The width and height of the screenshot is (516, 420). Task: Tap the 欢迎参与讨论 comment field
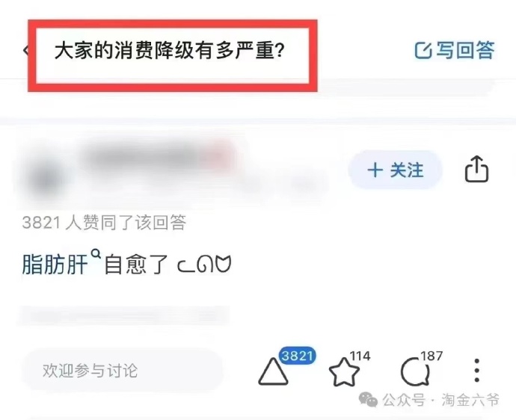(x=123, y=371)
